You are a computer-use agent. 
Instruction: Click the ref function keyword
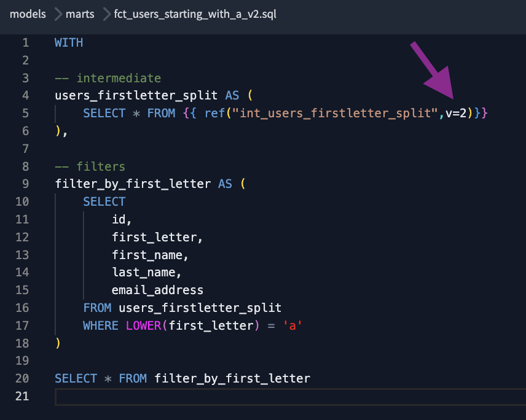point(214,114)
